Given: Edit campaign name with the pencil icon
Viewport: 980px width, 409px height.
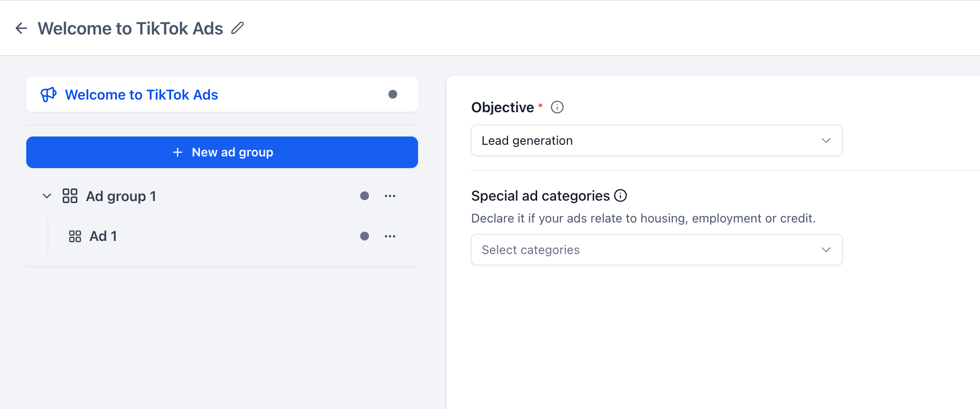Looking at the screenshot, I should tap(237, 28).
